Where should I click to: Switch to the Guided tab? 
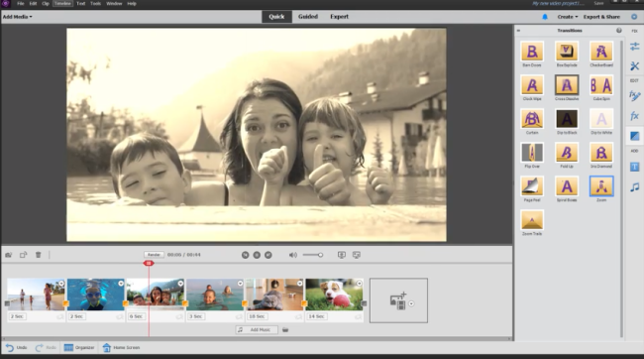tap(308, 17)
